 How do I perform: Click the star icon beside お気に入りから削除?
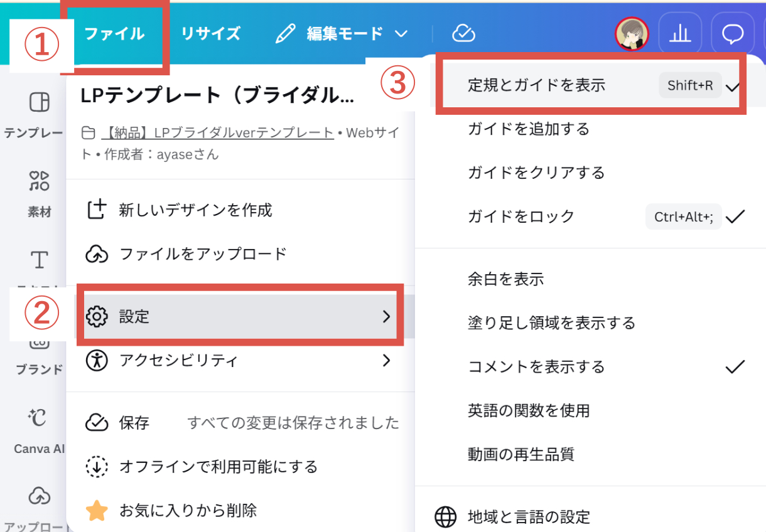pos(97,511)
